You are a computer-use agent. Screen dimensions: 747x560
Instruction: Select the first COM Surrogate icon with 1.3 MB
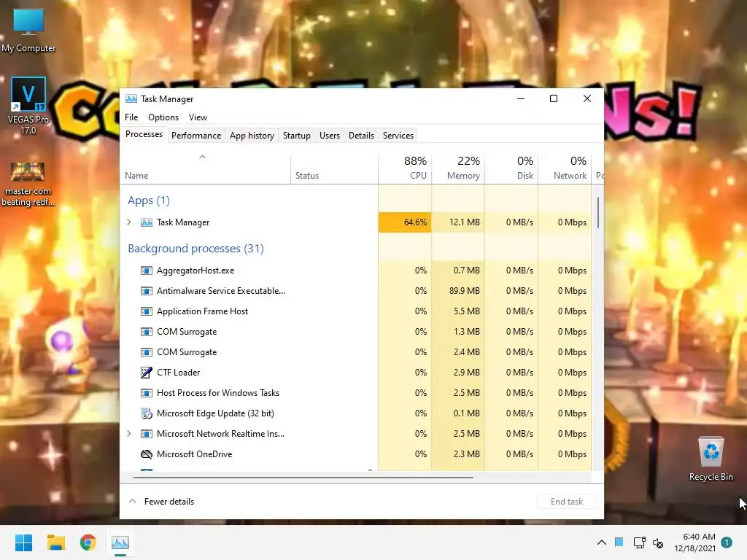click(x=146, y=332)
